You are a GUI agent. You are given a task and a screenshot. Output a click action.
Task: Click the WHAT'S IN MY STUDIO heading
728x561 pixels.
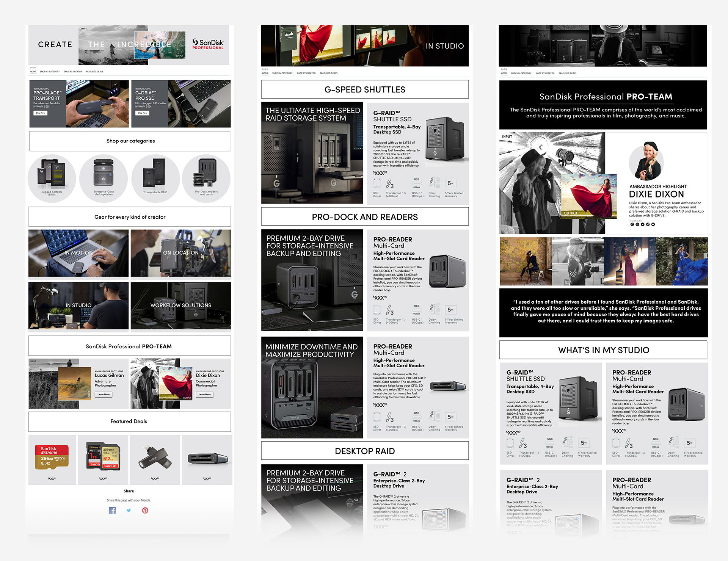tap(603, 350)
